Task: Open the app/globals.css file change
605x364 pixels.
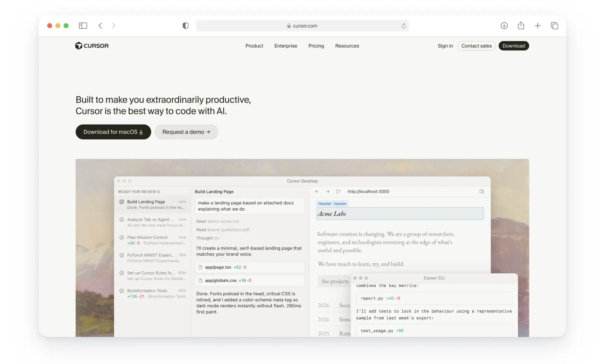Action: tap(250, 280)
